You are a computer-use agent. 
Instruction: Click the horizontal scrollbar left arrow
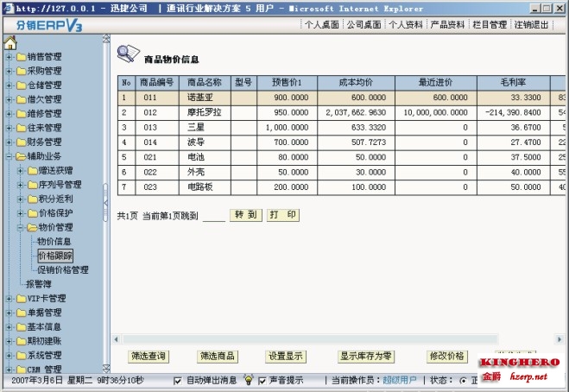click(x=116, y=339)
